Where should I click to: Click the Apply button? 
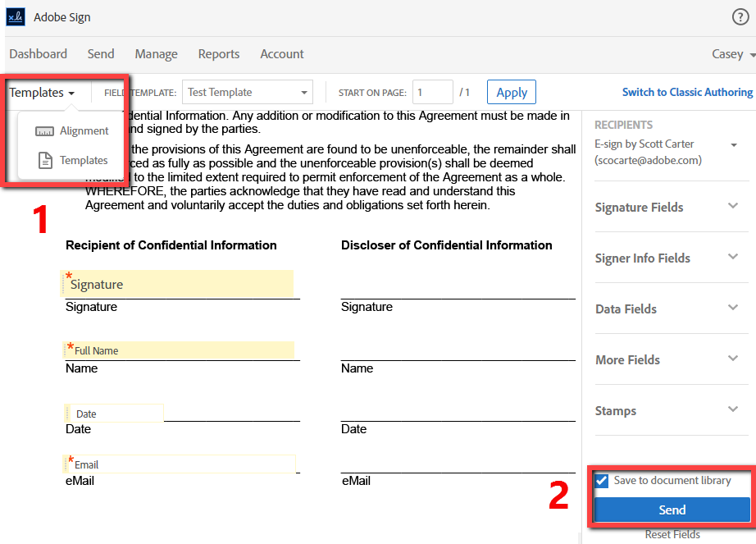[x=512, y=92]
